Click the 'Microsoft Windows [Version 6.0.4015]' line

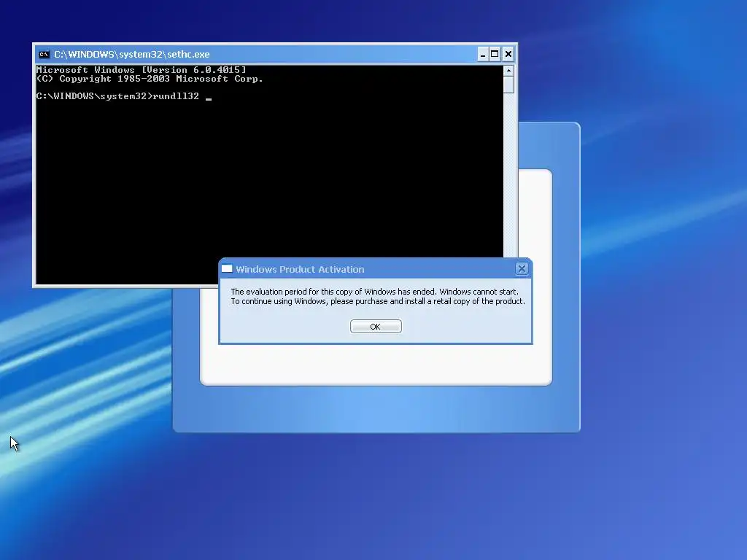[142, 70]
